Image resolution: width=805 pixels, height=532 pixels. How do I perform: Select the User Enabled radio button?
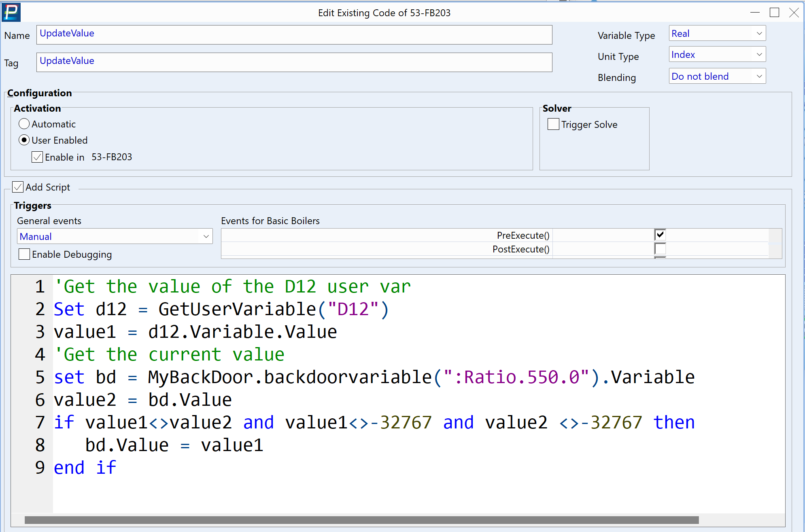[x=24, y=140]
